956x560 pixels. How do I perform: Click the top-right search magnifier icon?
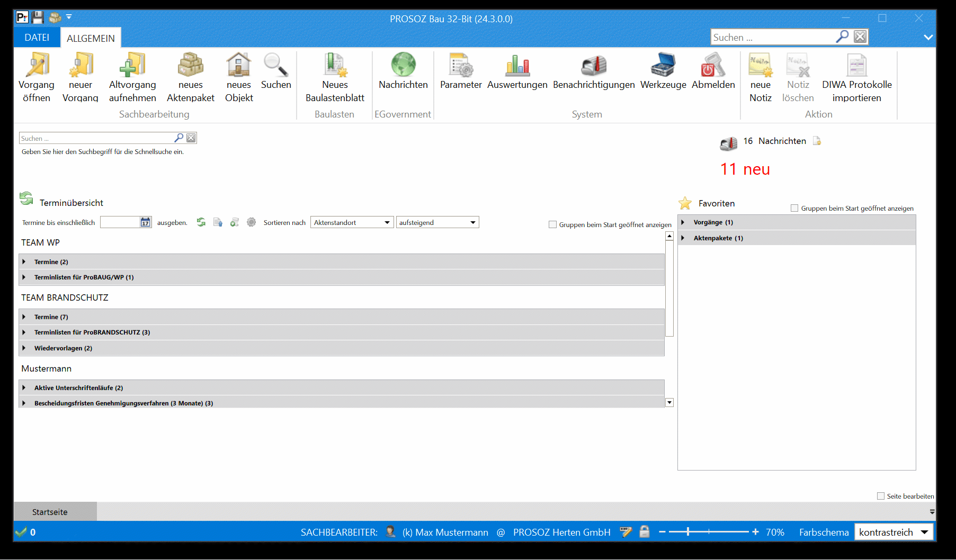(842, 37)
